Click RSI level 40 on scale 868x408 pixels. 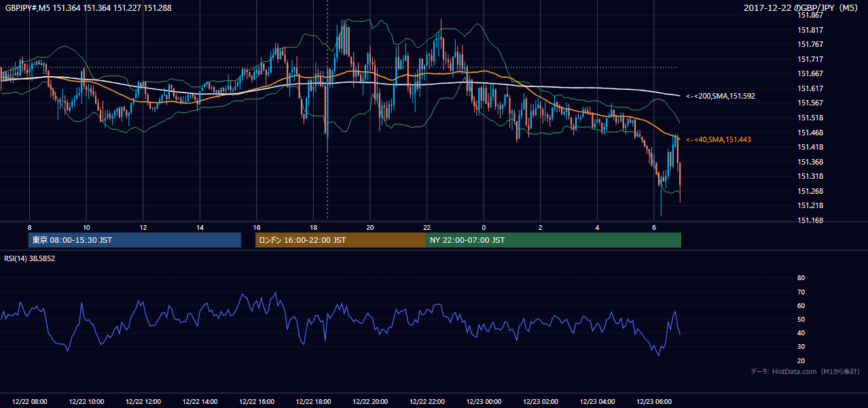pos(801,333)
